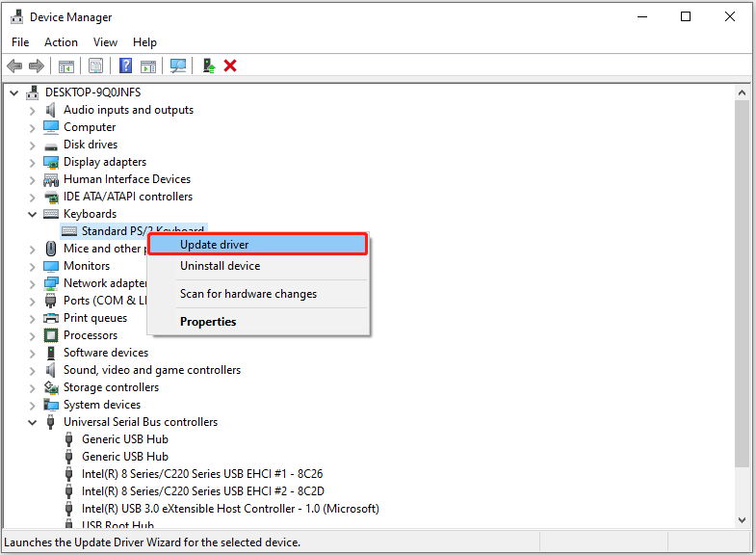This screenshot has width=756, height=555.
Task: Expand the Display adapters category
Action: (x=32, y=163)
